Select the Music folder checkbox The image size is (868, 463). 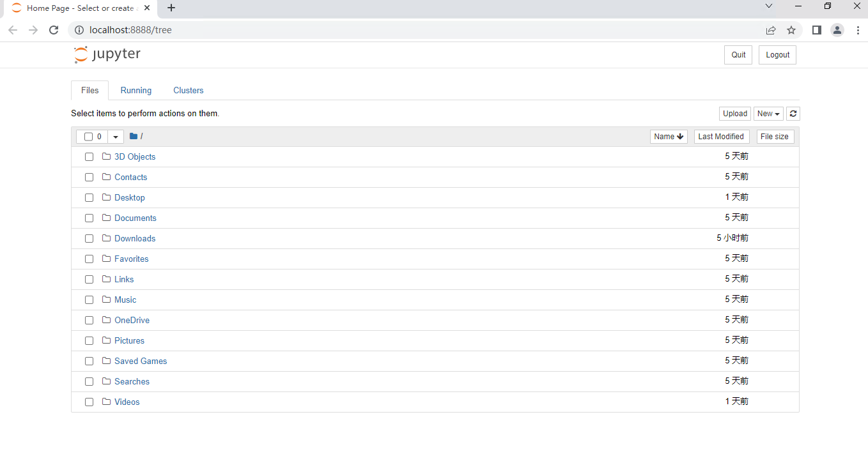point(89,300)
